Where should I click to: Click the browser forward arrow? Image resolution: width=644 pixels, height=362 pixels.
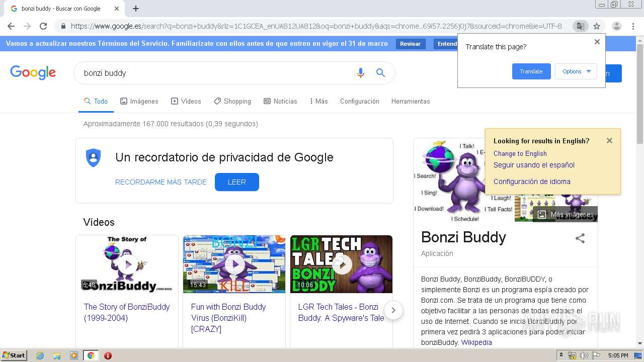coord(27,26)
